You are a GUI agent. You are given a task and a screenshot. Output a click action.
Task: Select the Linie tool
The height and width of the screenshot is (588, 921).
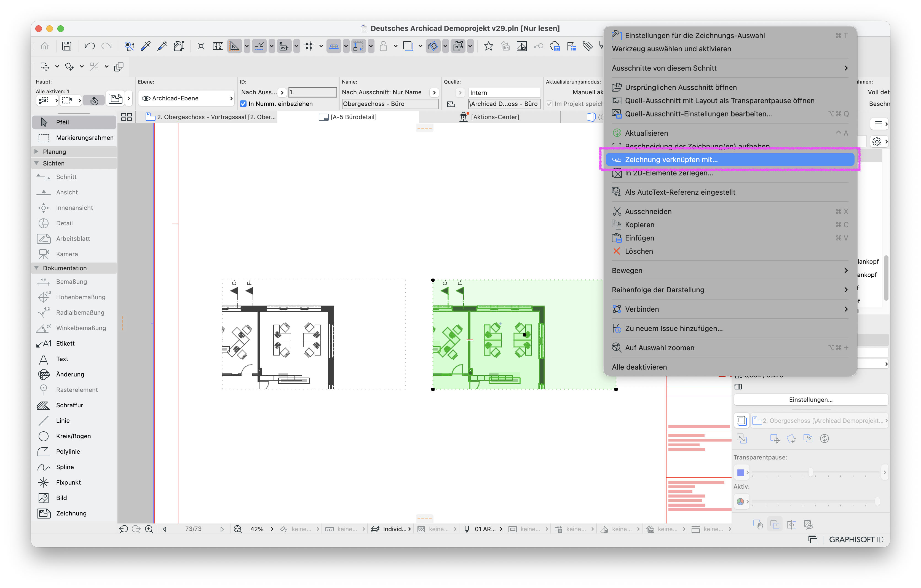74,420
